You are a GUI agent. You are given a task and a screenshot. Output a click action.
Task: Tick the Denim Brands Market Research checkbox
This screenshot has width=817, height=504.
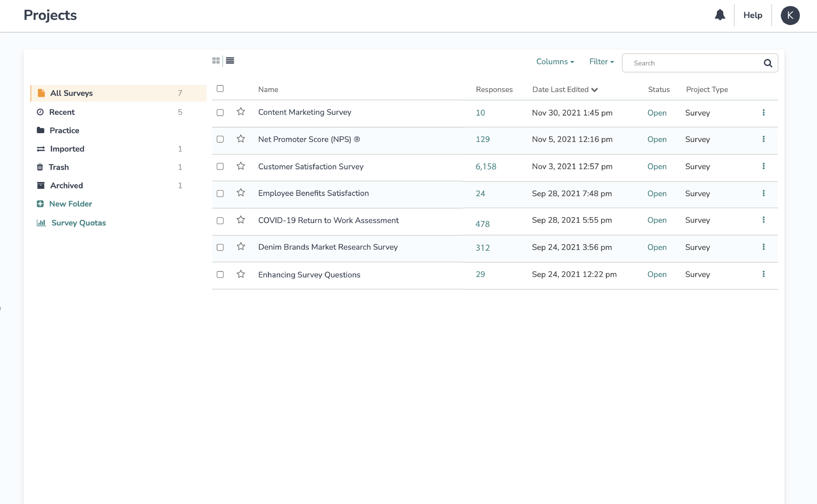coord(220,247)
